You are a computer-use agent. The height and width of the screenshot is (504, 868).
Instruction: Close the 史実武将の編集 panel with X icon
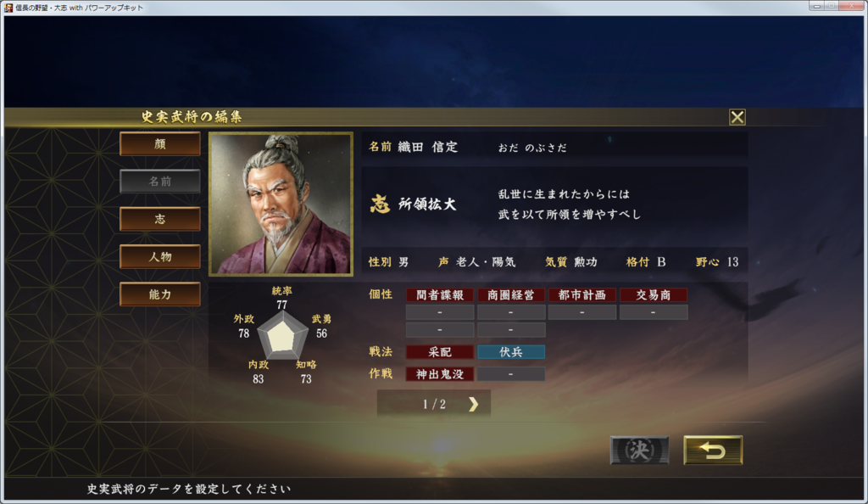pos(737,117)
